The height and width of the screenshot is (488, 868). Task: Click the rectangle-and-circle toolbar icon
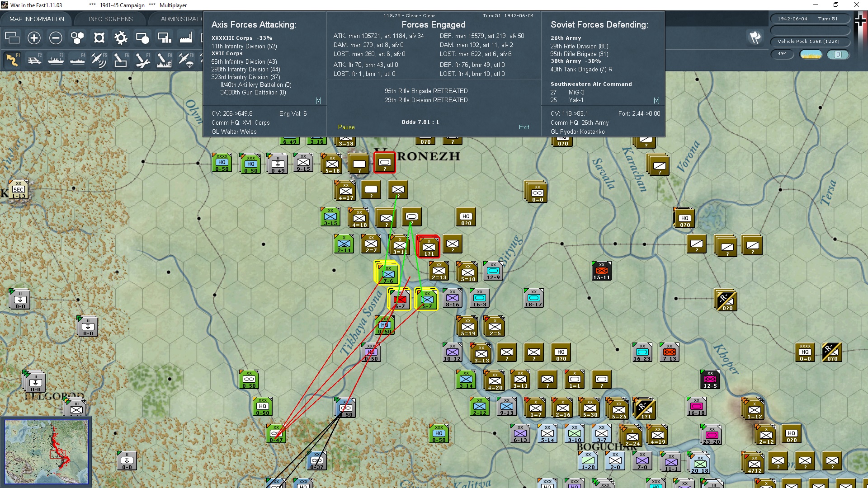[142, 38]
